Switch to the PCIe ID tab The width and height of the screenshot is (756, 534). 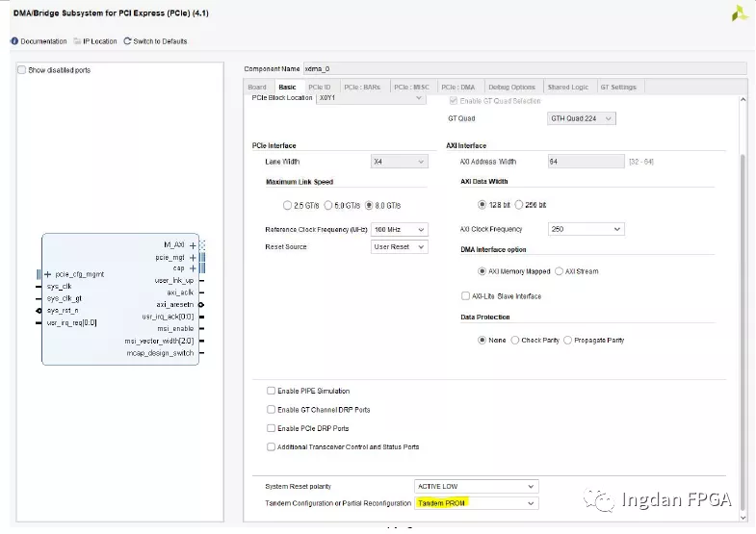pyautogui.click(x=320, y=88)
